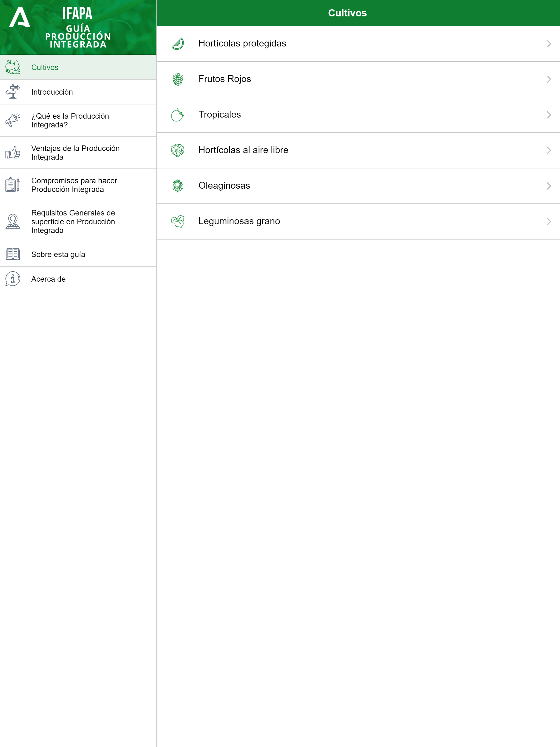Viewport: 560px width, 747px height.
Task: Open the Acerca de menu item
Action: pos(78,279)
